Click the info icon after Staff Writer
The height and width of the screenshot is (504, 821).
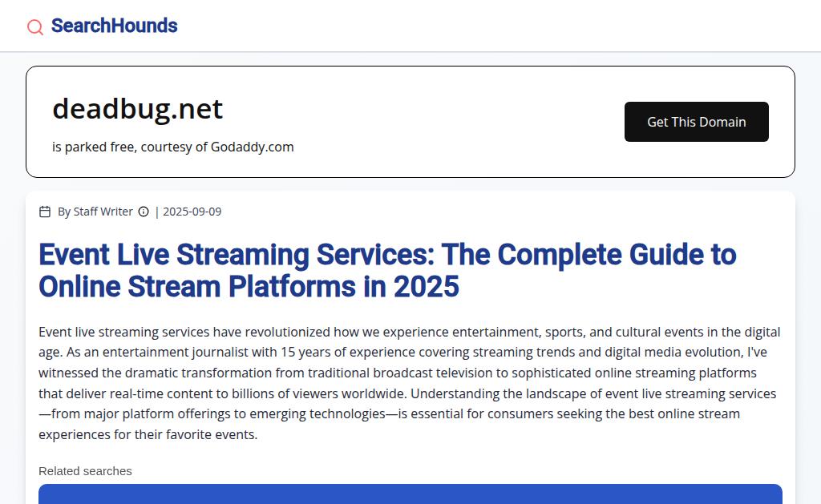(x=144, y=212)
